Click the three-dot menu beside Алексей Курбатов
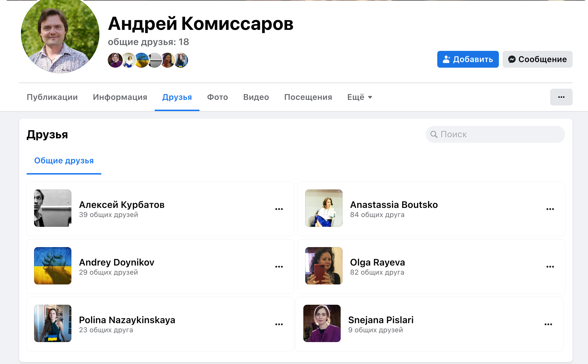 point(279,209)
